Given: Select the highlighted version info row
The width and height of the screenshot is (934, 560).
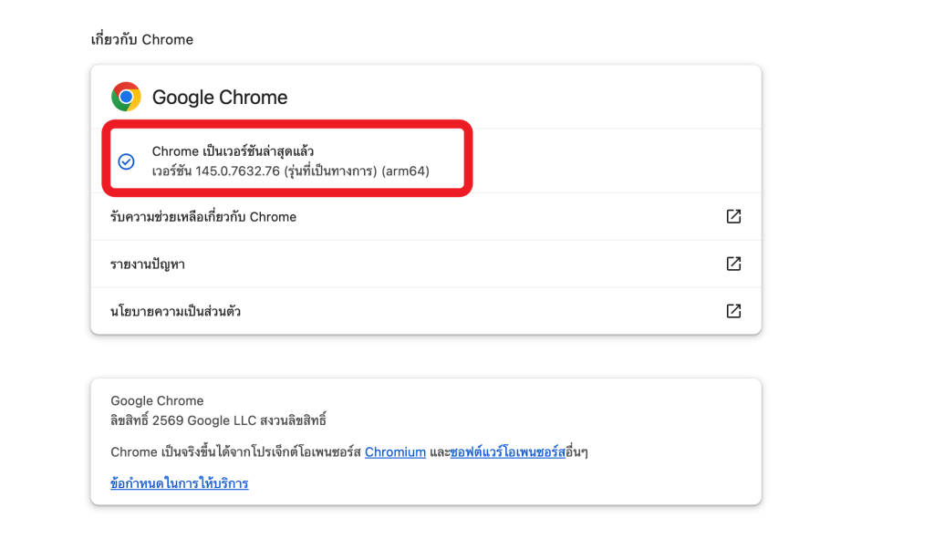Looking at the screenshot, I should point(287,160).
